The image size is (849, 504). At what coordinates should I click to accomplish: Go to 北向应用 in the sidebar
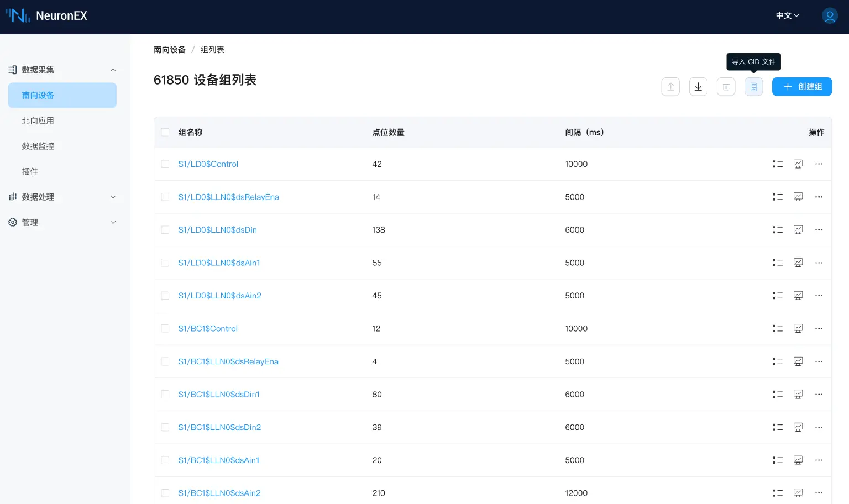pos(38,120)
